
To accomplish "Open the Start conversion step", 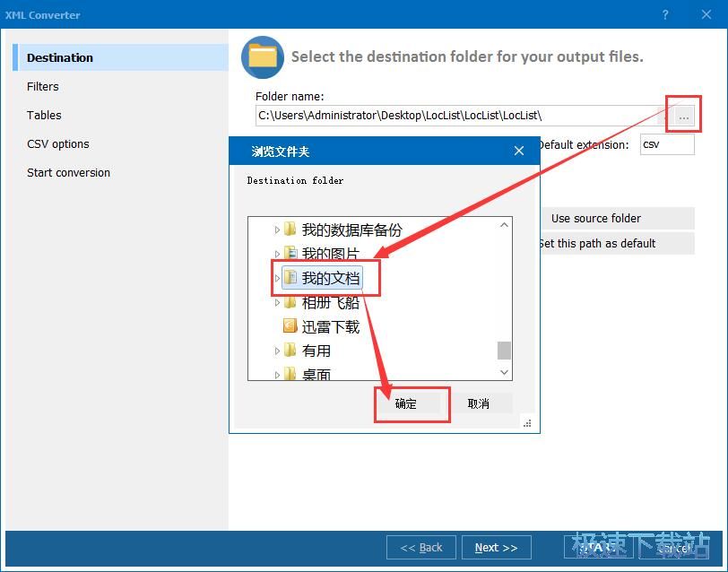I will (x=68, y=173).
